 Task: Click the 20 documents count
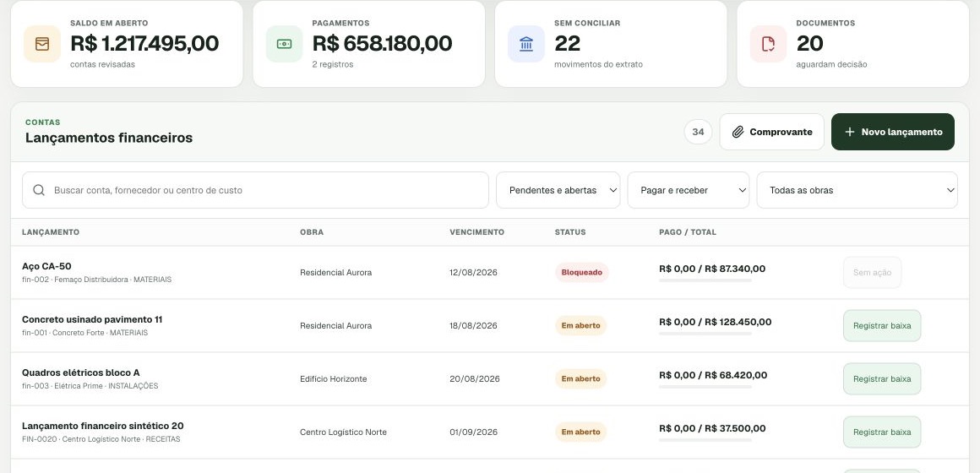(809, 43)
